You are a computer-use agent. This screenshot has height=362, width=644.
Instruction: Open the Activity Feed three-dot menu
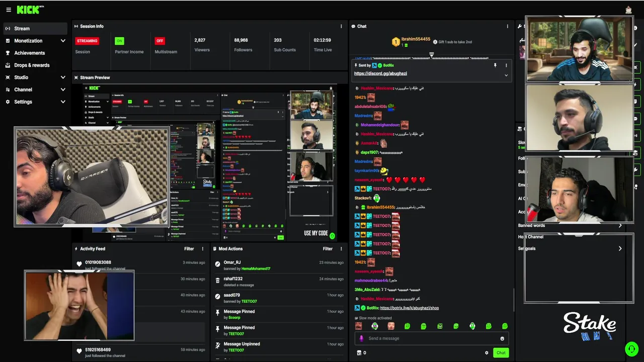coord(203,248)
